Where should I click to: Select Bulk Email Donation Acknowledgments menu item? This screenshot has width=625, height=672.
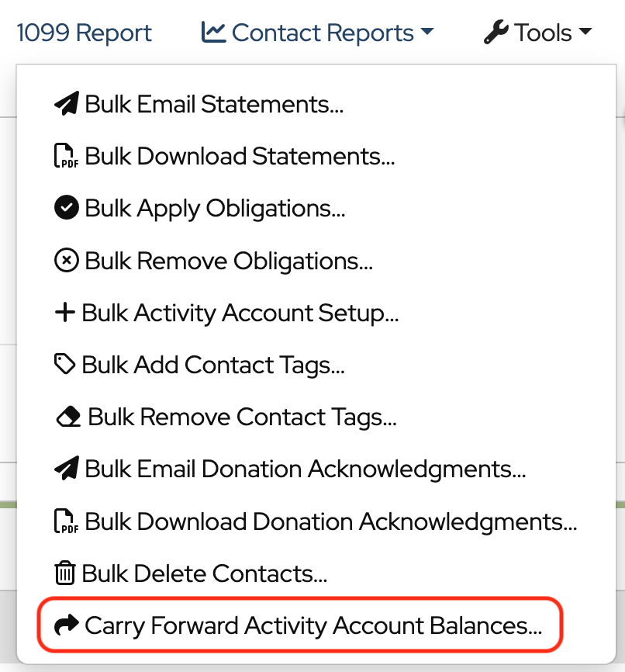click(x=305, y=469)
